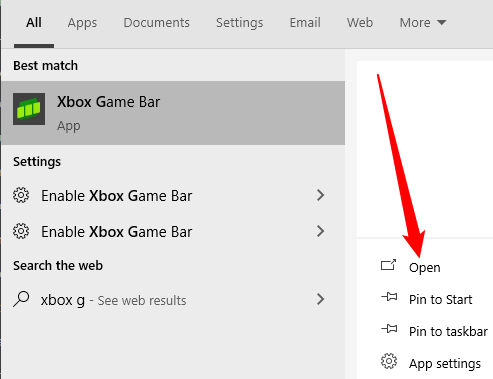Click gear icon of first Enable Xbox Game Bar
The width and height of the screenshot is (493, 379).
tap(21, 195)
